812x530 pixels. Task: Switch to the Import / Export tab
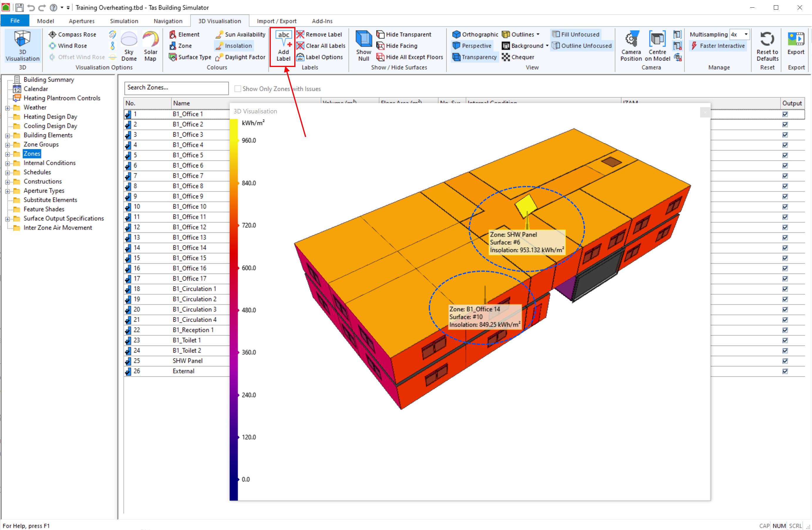[x=276, y=21]
